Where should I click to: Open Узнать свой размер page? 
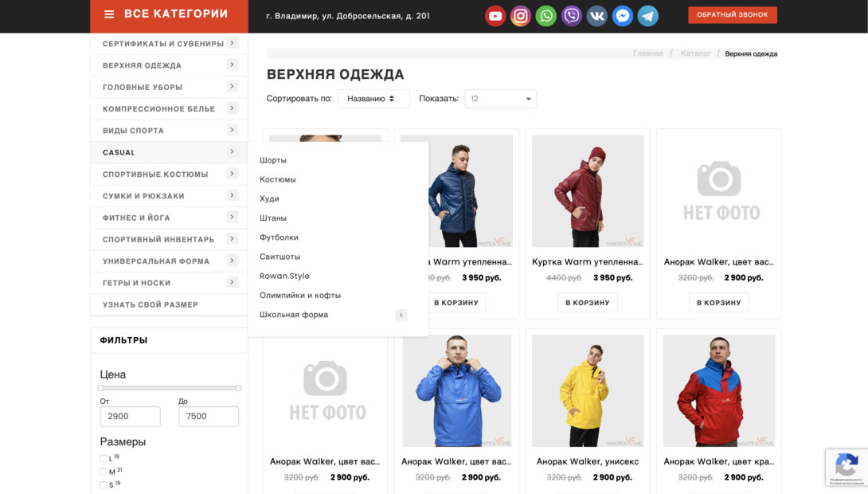(x=169, y=304)
